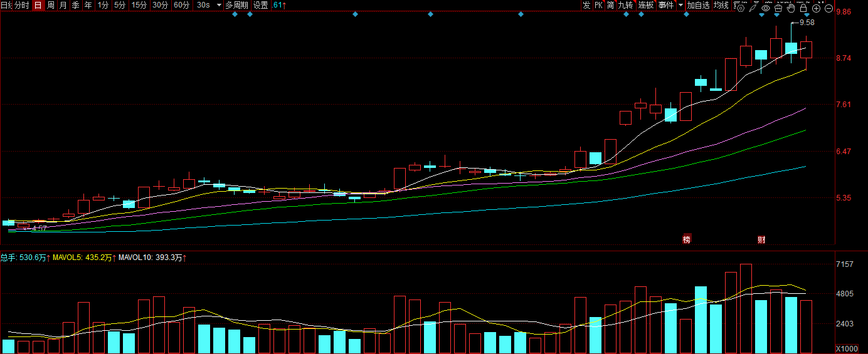
Task: Click the 财 financial event marker
Action: [761, 239]
